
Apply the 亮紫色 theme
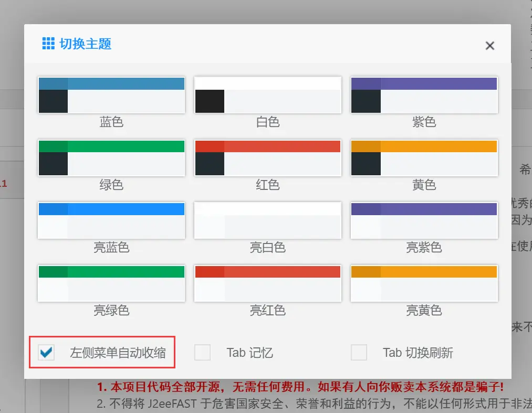[x=424, y=220]
